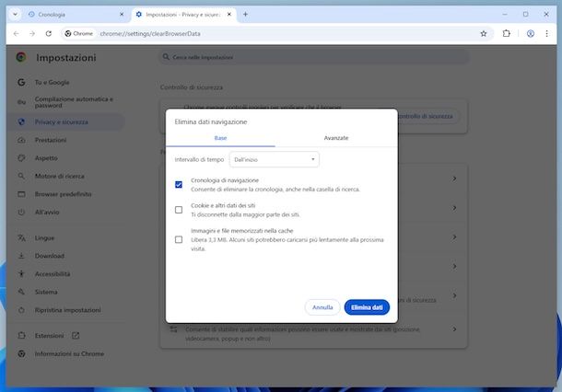The height and width of the screenshot is (392, 562).
Task: Open the Extensions puzzle icon in toolbar
Action: point(507,33)
